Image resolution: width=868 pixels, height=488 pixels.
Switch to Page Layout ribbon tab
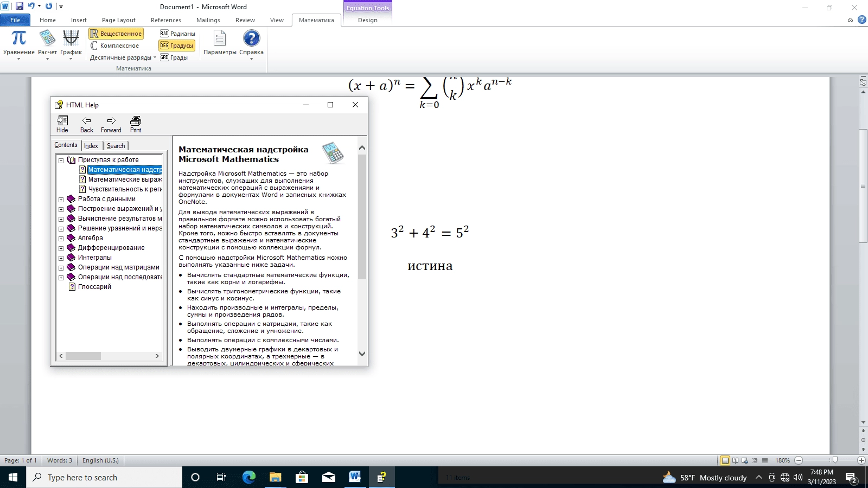coord(119,20)
